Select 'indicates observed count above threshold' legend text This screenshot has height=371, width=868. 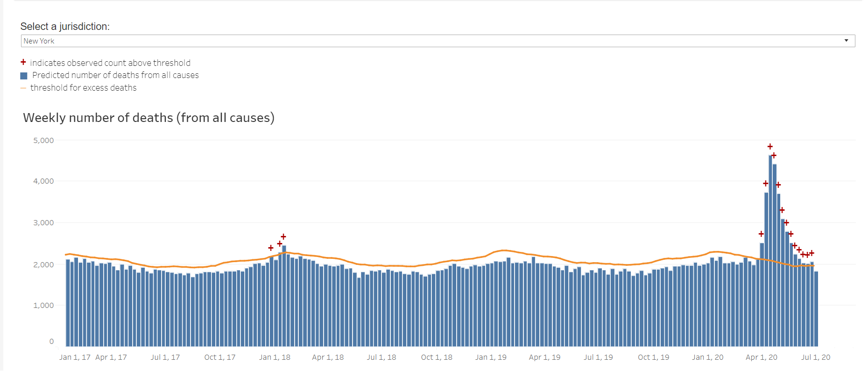[x=110, y=63]
